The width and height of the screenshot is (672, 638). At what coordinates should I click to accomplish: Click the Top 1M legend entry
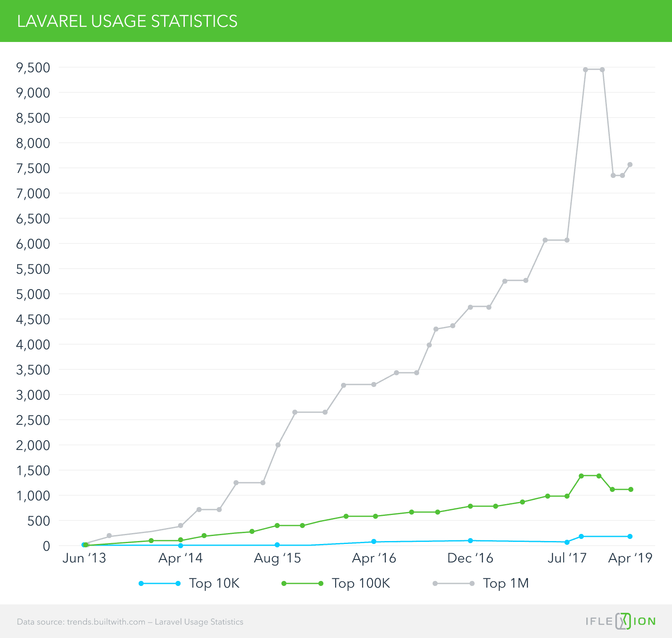pos(480,583)
